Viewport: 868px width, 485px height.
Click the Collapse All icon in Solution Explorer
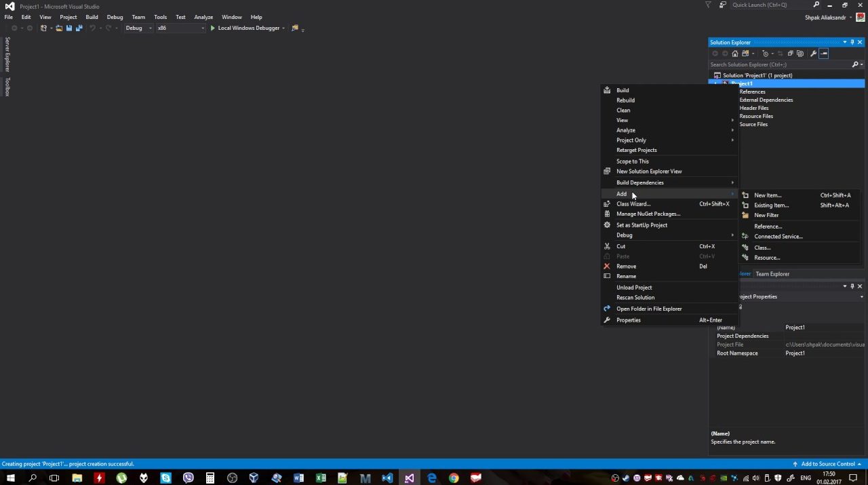pos(790,54)
